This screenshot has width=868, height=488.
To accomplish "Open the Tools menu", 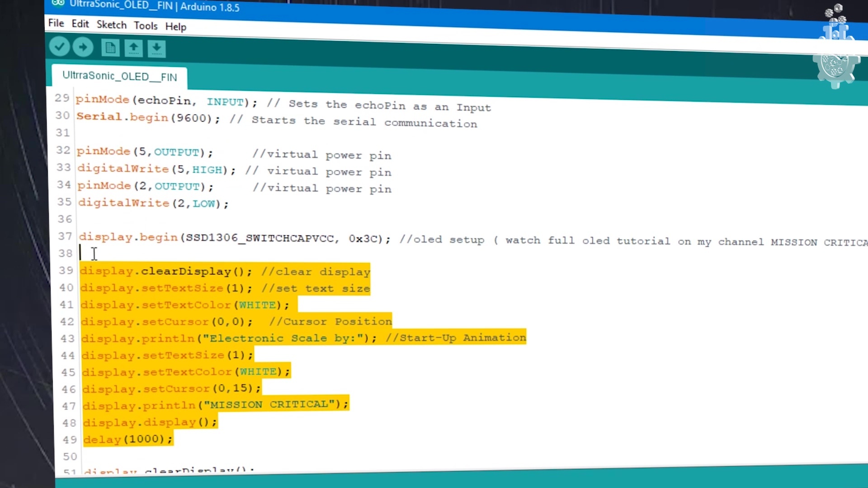I will click(x=146, y=26).
